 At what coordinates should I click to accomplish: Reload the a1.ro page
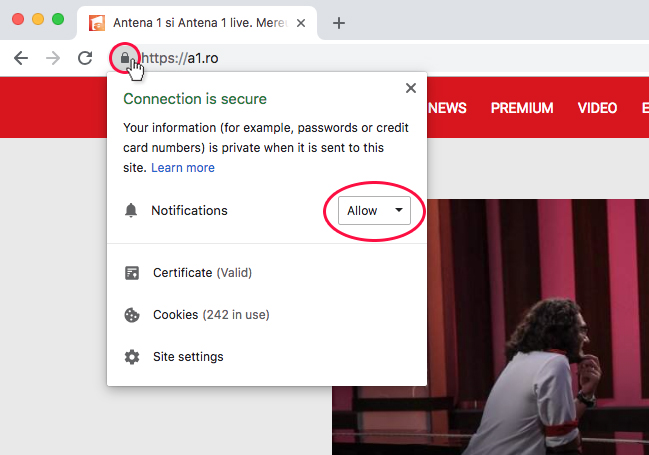coord(85,58)
